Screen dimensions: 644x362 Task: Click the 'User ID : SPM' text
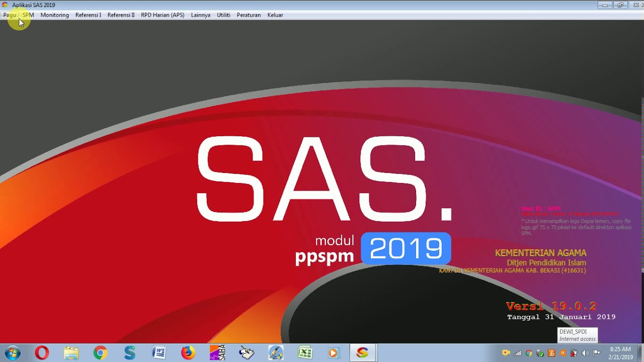point(541,208)
